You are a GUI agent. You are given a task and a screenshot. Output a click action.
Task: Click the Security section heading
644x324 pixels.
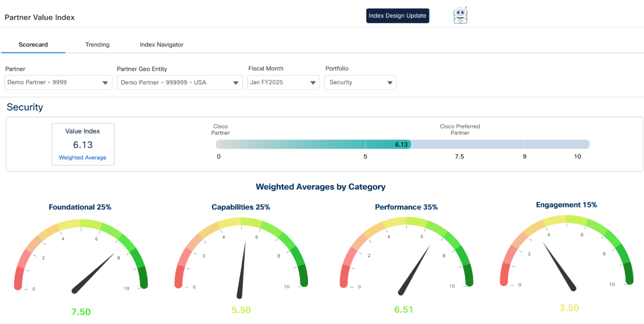point(24,107)
